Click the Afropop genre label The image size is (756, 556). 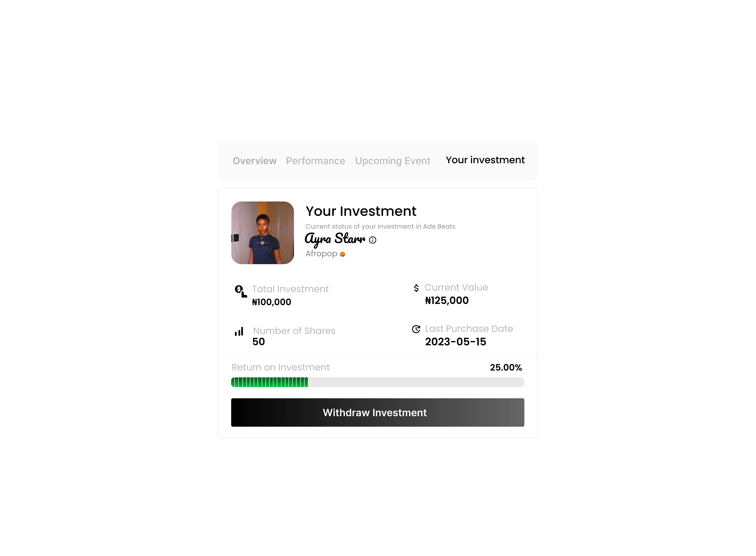coord(321,254)
